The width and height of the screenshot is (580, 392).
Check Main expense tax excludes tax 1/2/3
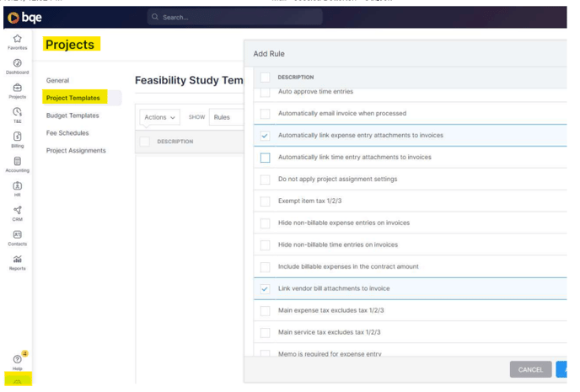[x=266, y=310]
